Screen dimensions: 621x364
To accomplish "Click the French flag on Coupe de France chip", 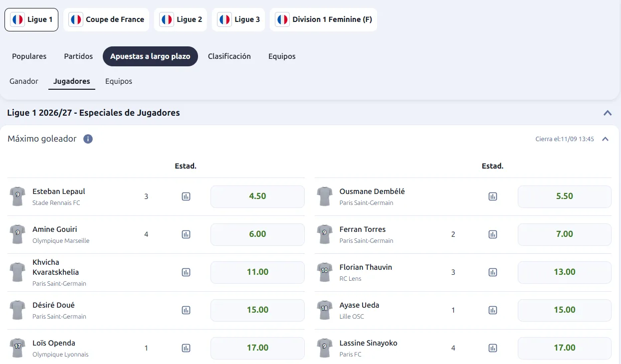I will tap(76, 19).
